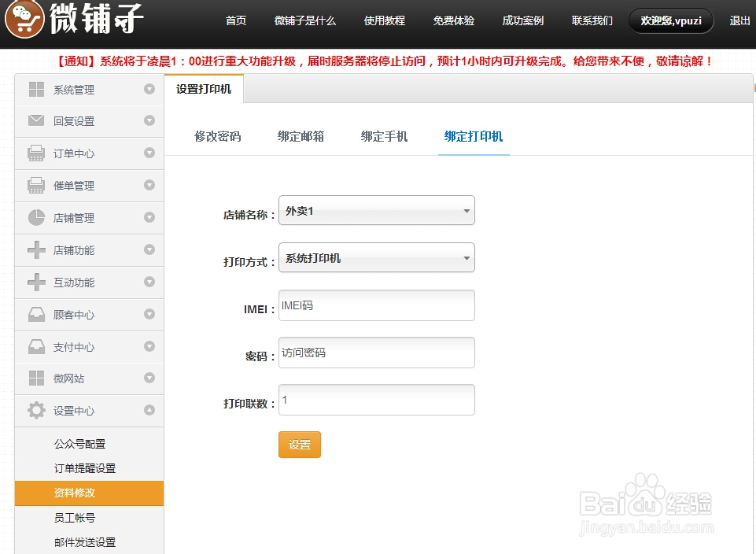Click the pie chart icon beside 店铺管理

[35, 218]
